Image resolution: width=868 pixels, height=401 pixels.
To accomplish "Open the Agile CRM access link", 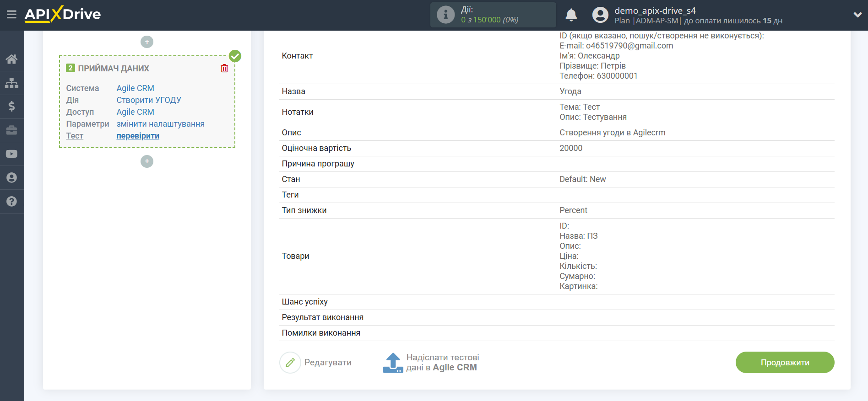I will [135, 112].
